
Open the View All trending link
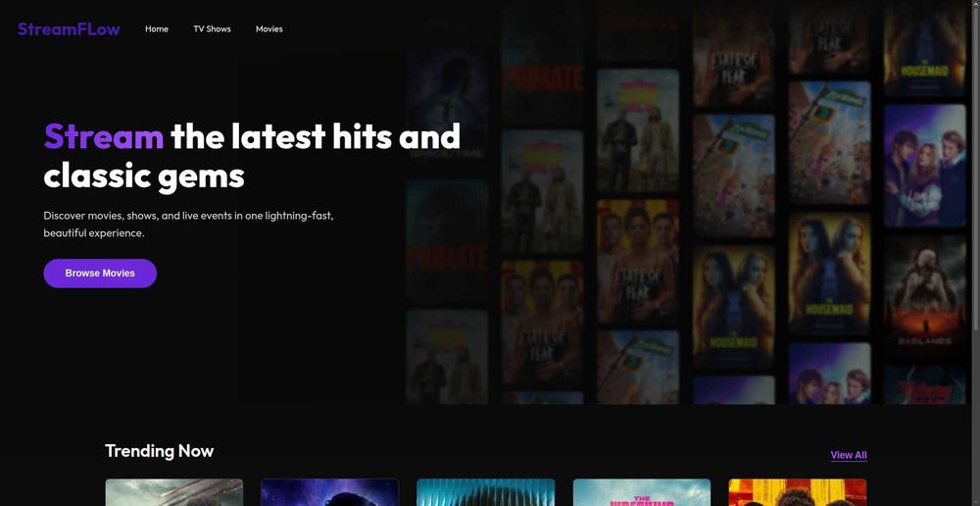(848, 455)
